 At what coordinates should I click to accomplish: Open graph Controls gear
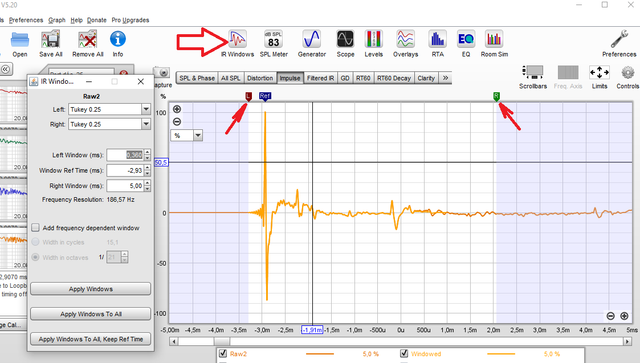pyautogui.click(x=627, y=77)
